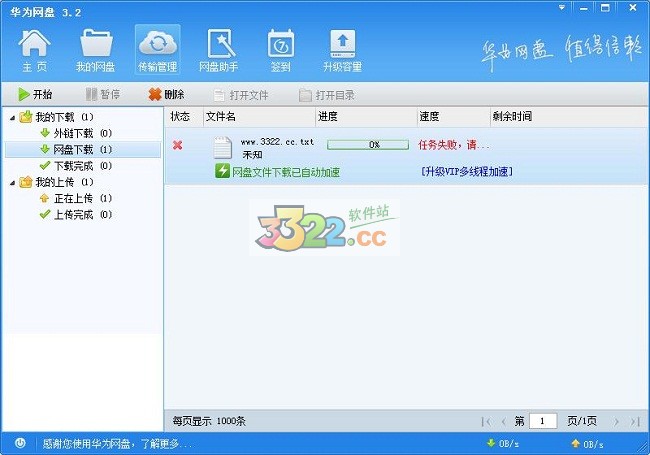Minimize the 华为网盘 window

tap(584, 7)
